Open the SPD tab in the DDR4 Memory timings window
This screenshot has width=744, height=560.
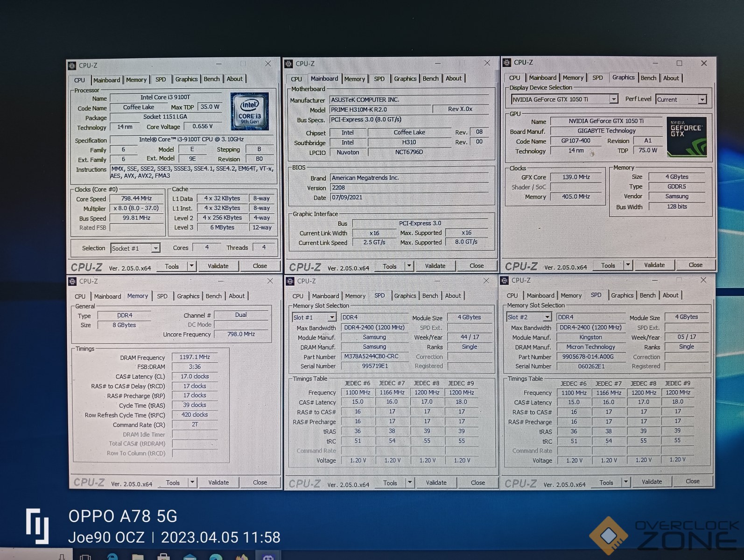click(x=162, y=296)
